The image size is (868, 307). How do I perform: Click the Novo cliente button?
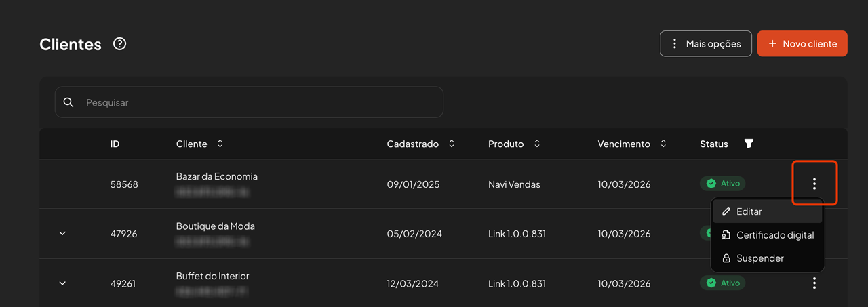point(802,44)
